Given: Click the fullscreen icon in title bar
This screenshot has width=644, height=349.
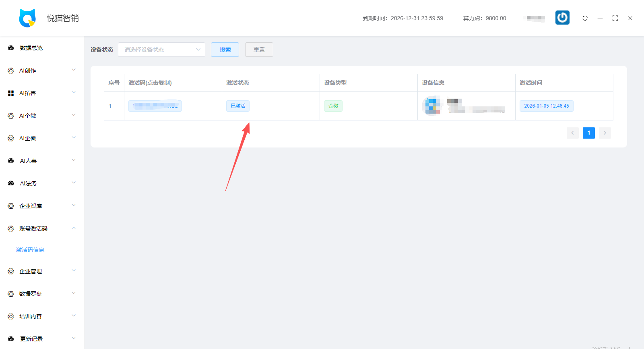Looking at the screenshot, I should click(615, 18).
